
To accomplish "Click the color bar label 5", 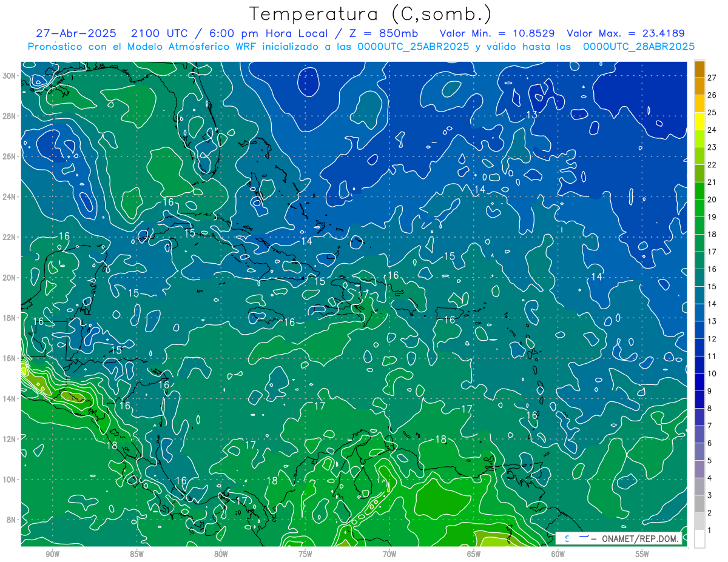I will [709, 461].
